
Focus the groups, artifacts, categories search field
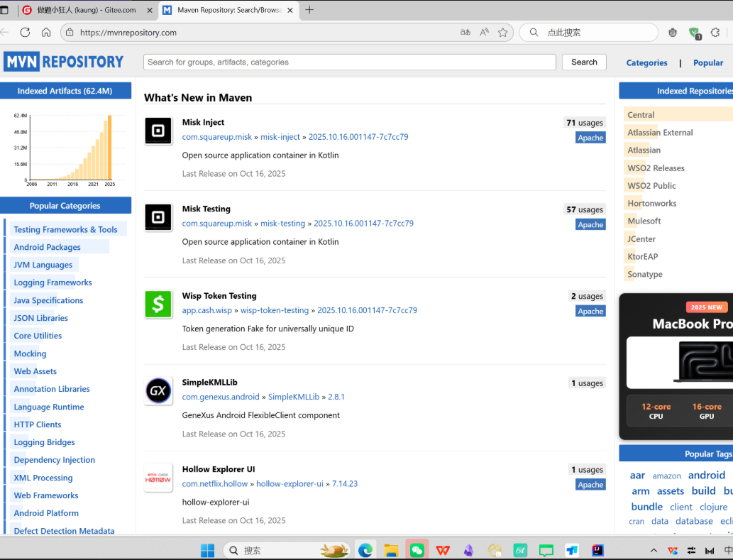click(x=349, y=62)
